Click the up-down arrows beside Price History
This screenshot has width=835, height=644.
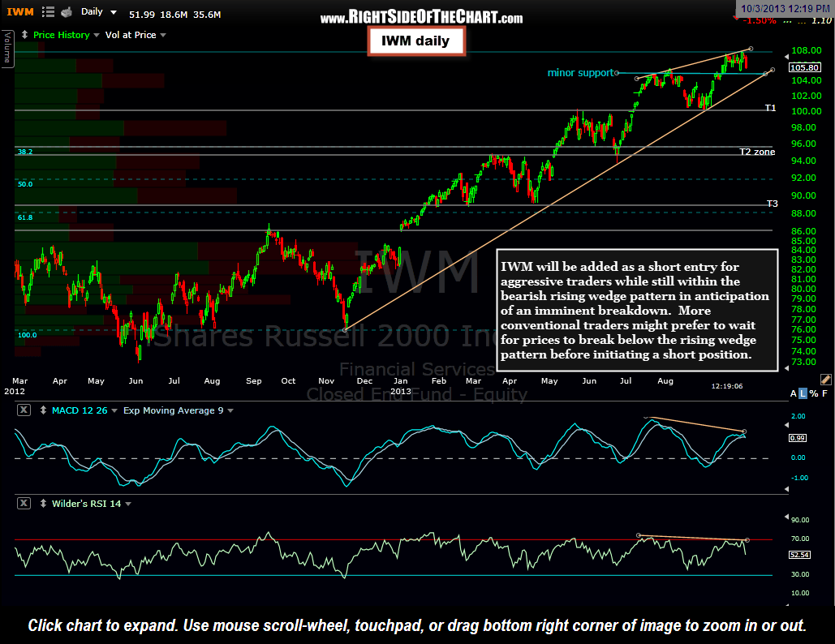[x=24, y=35]
